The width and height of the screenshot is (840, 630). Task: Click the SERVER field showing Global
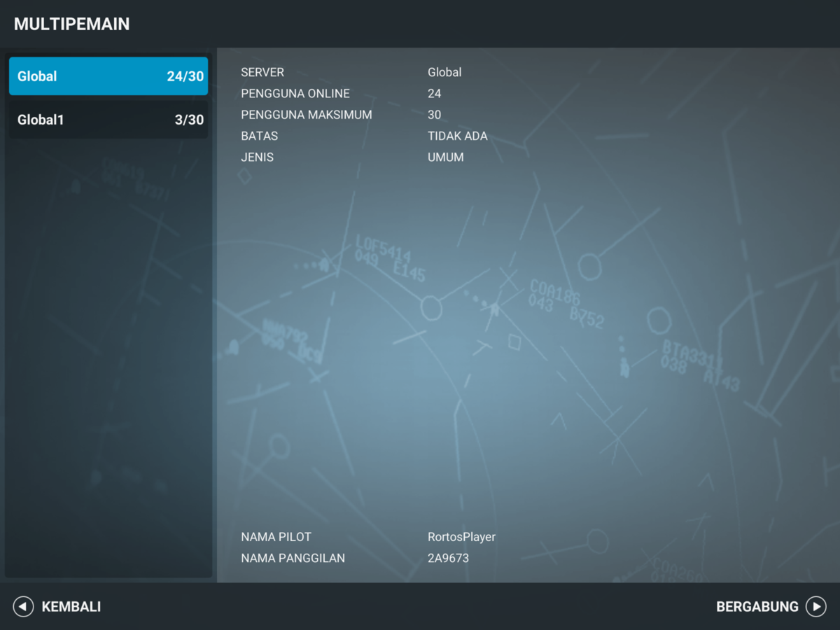coord(444,72)
